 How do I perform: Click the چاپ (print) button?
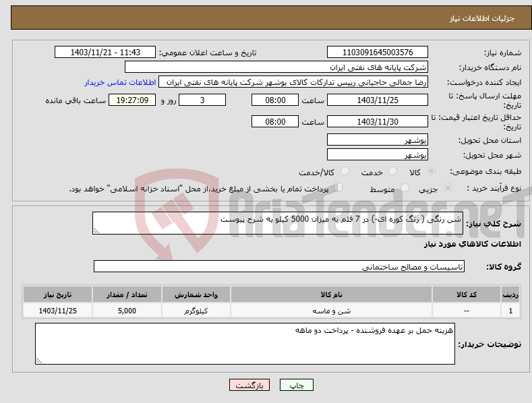click(x=296, y=385)
